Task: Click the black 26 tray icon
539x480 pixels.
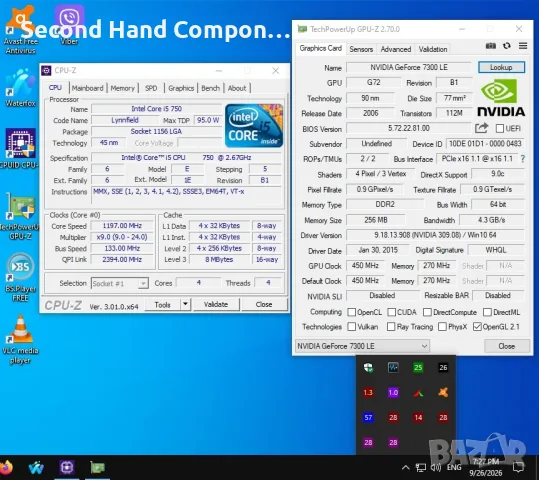Action: pos(443,368)
